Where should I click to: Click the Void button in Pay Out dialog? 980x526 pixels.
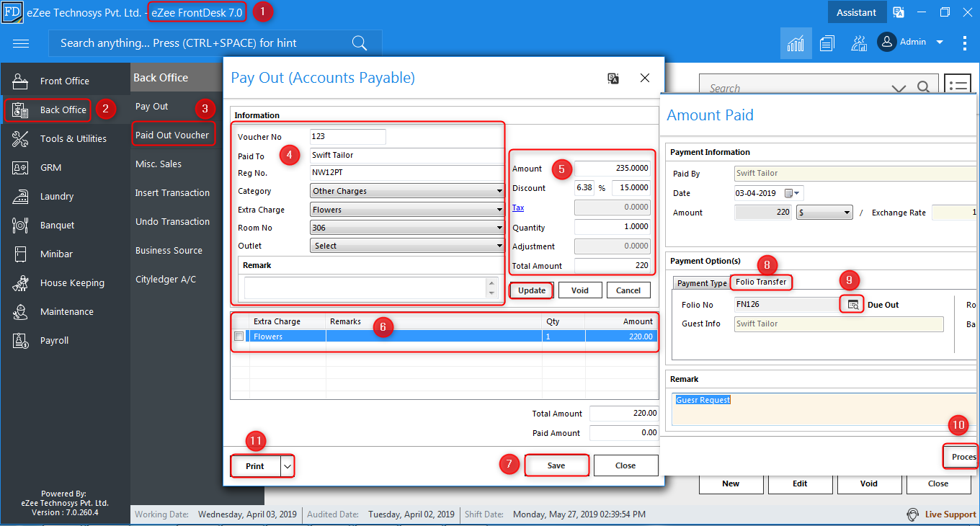point(580,290)
